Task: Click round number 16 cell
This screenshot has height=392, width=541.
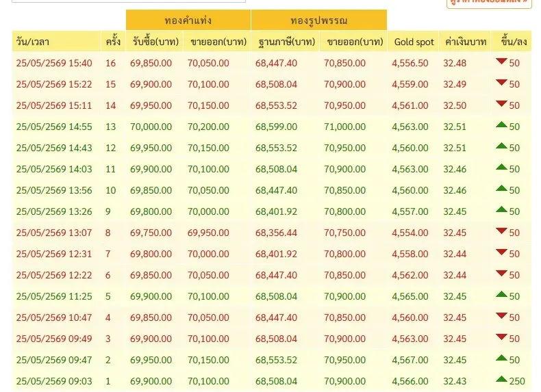Action: tap(110, 63)
